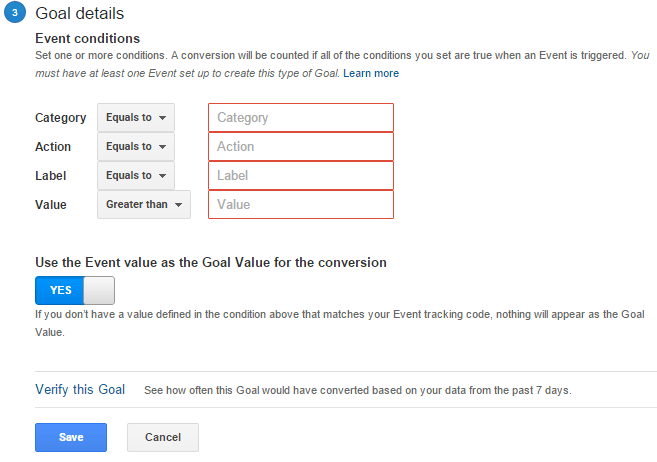The width and height of the screenshot is (657, 462).
Task: Click the gray handle of the YES toggle
Action: click(x=99, y=290)
